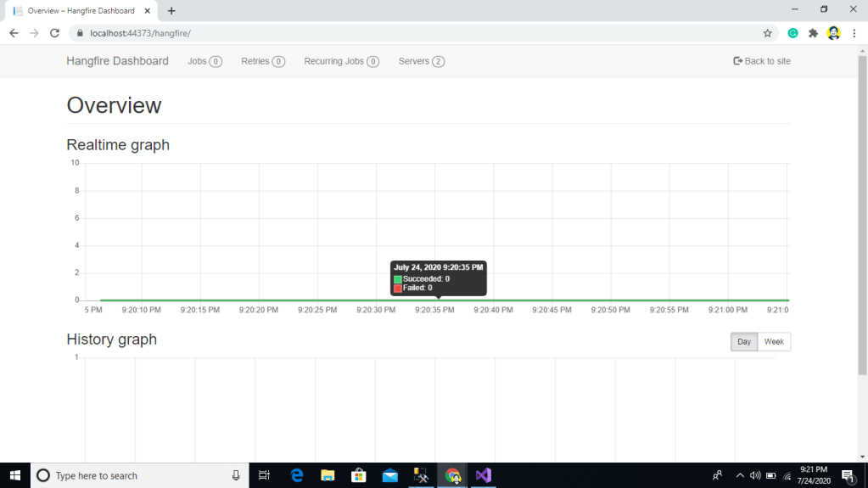
Task: Open new browser tab with plus
Action: (x=171, y=10)
